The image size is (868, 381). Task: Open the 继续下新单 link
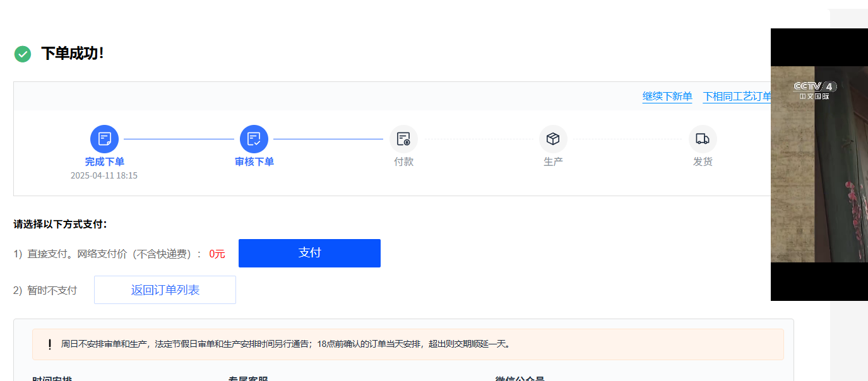667,97
